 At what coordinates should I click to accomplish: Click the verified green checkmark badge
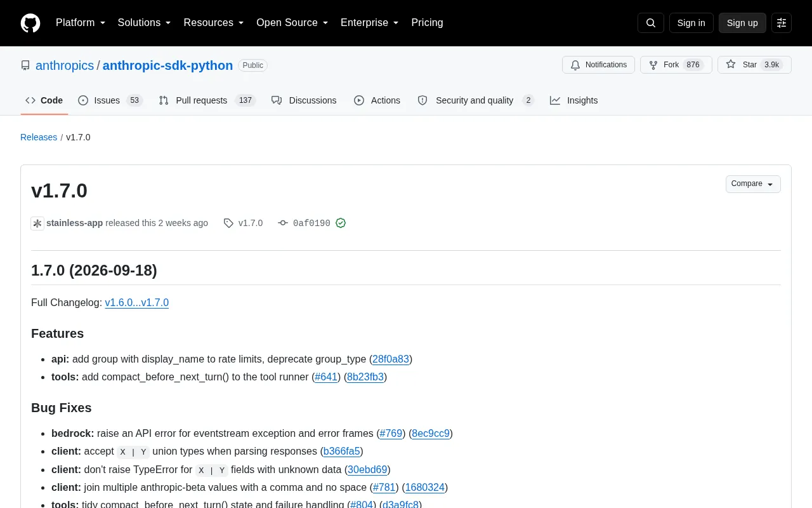pyautogui.click(x=341, y=223)
